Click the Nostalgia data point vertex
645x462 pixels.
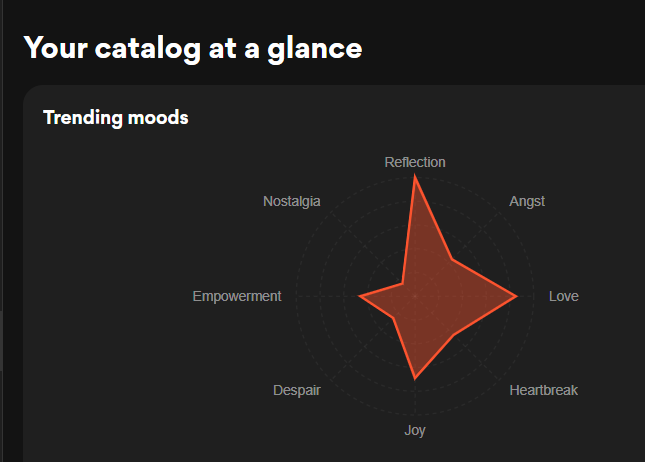[x=402, y=283]
